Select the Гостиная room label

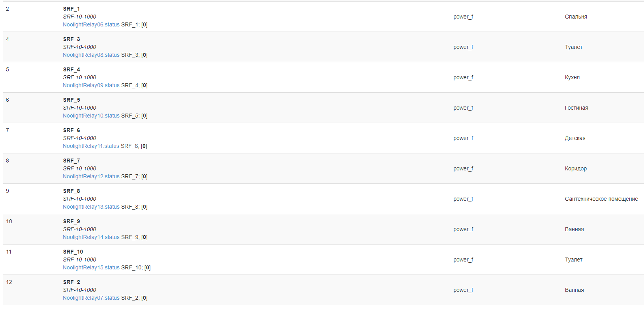576,108
